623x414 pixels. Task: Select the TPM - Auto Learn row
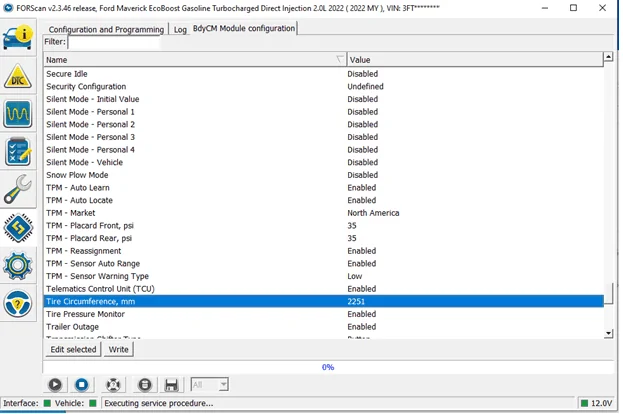pyautogui.click(x=323, y=188)
